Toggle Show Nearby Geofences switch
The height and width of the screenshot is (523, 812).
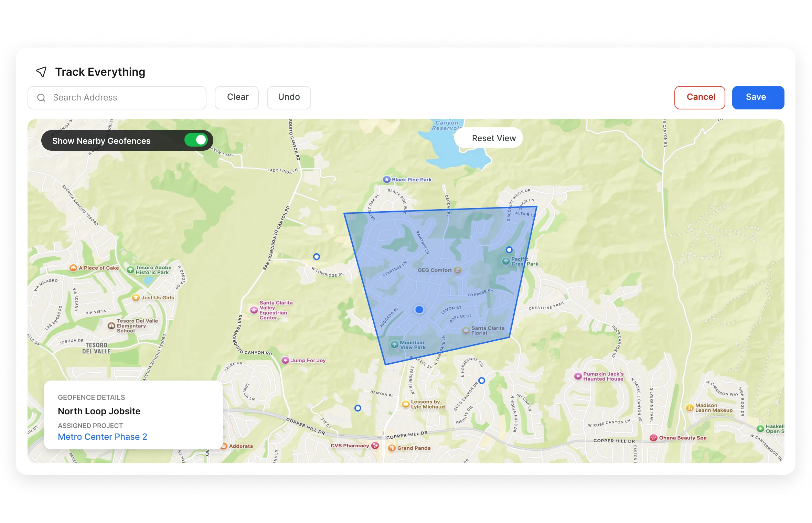pos(196,140)
